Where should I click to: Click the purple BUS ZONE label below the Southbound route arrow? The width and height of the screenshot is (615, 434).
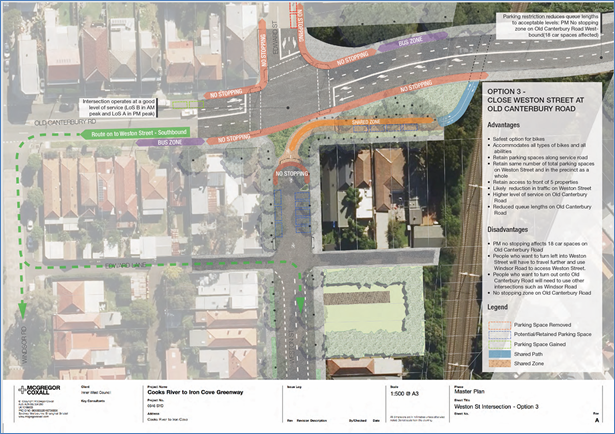[x=170, y=142]
